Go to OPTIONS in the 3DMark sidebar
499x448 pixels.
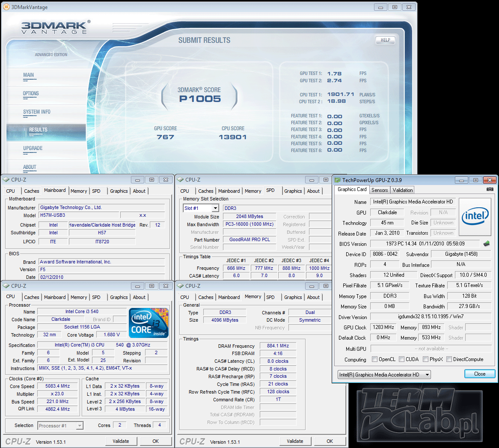[31, 94]
